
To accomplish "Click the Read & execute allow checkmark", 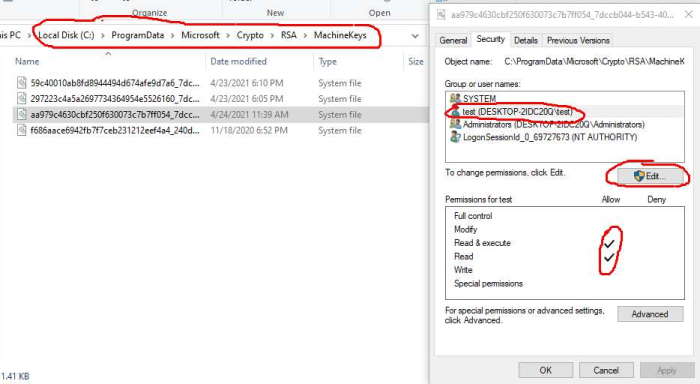I will point(609,244).
